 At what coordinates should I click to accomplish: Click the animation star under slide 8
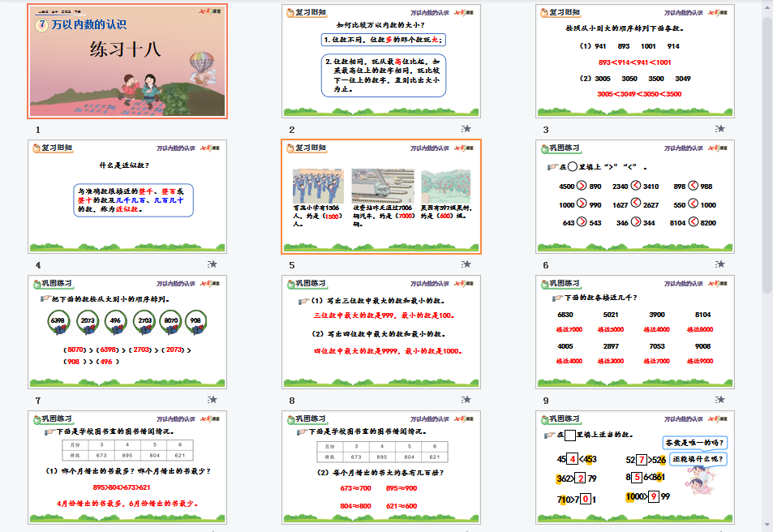[466, 400]
